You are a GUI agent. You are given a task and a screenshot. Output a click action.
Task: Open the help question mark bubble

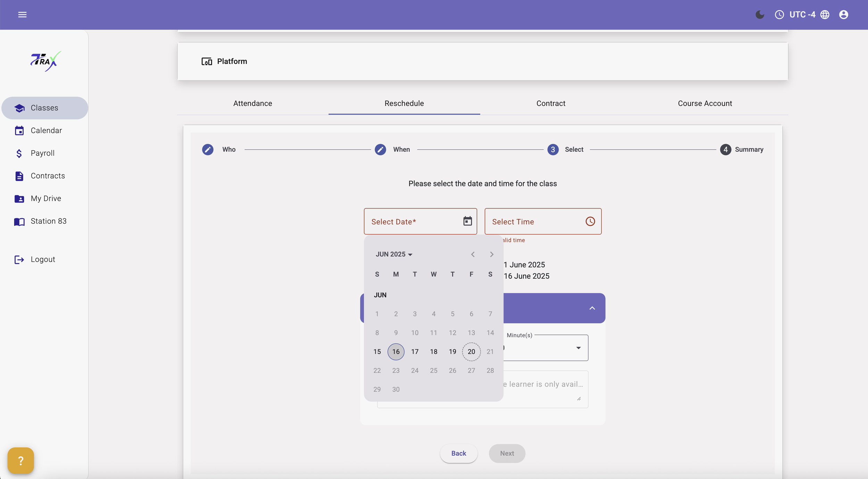pos(20,460)
